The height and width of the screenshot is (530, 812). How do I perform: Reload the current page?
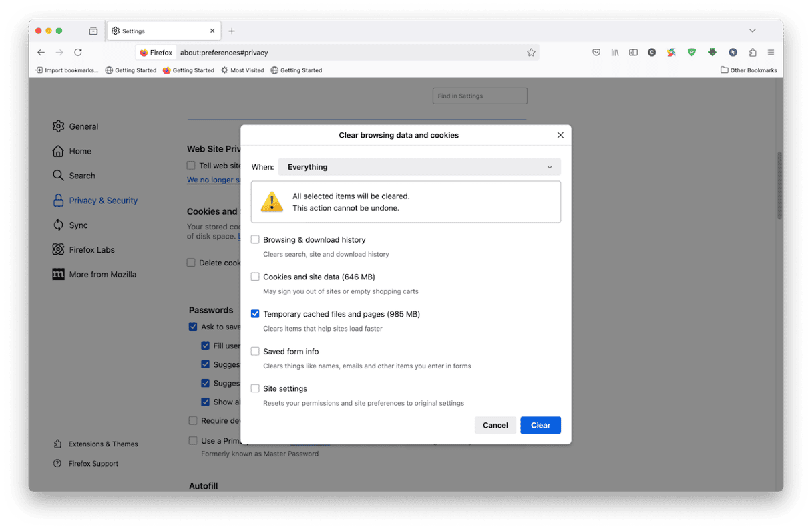tap(78, 52)
